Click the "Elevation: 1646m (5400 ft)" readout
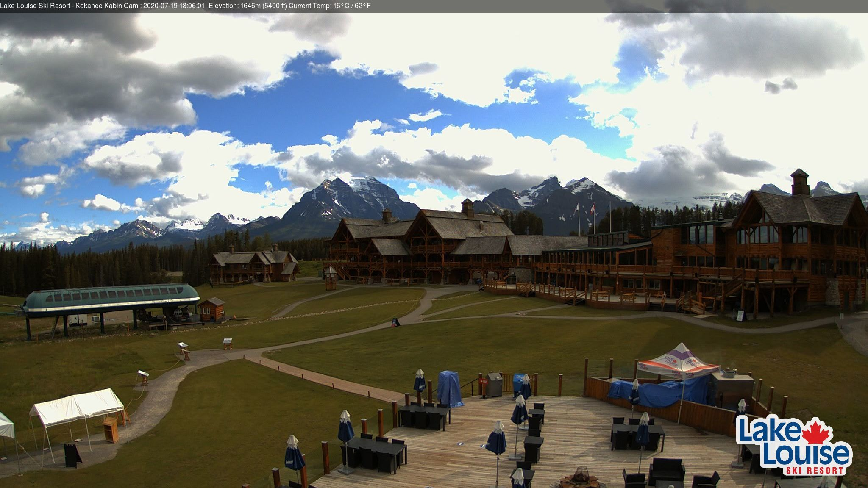The width and height of the screenshot is (868, 488). click(x=248, y=6)
